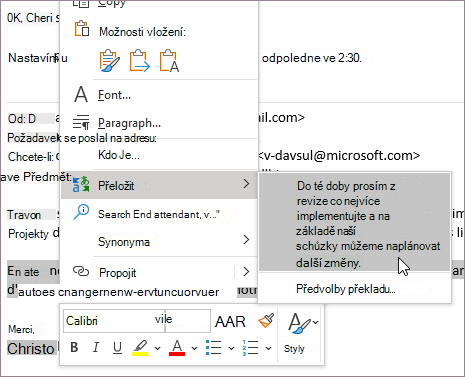This screenshot has height=377, width=465.
Task: Open bullet list style dropdown
Action: (231, 349)
